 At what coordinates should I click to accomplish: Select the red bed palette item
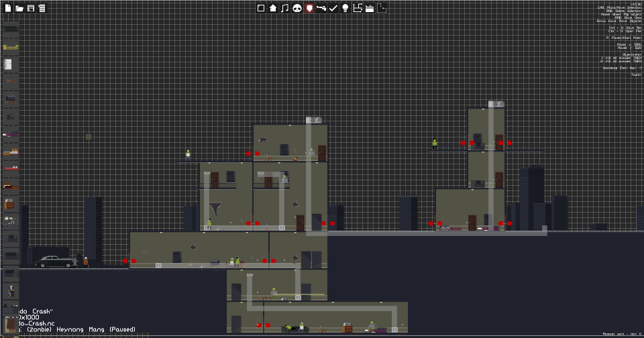pos(11,168)
